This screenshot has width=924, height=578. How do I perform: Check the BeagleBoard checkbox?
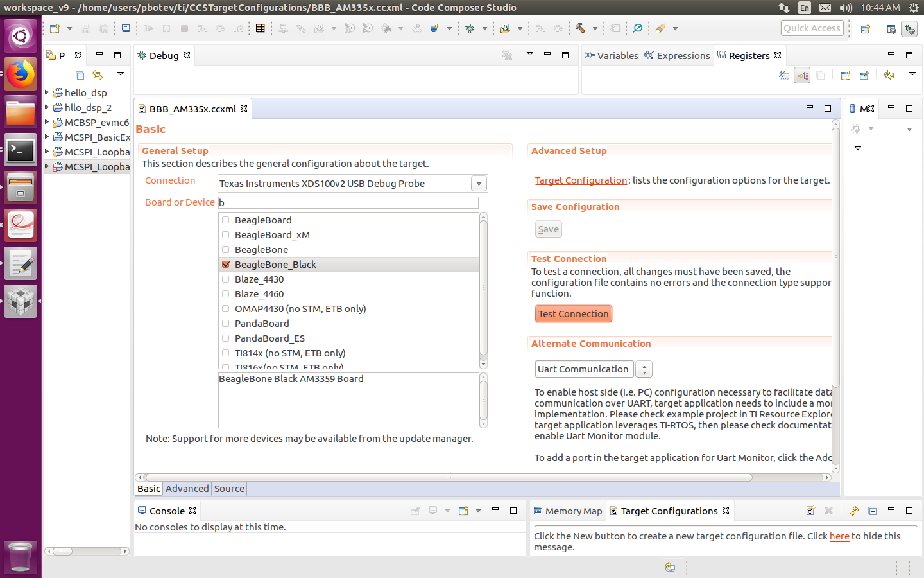(x=226, y=220)
